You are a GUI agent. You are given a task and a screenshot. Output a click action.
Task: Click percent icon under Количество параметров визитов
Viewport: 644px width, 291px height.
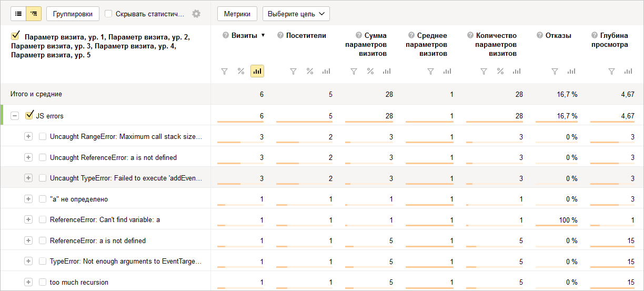click(x=500, y=71)
